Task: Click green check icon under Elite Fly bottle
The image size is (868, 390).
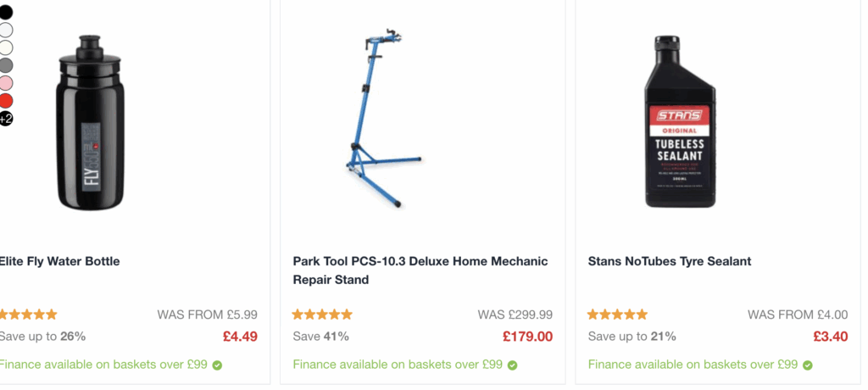Action: point(217,365)
